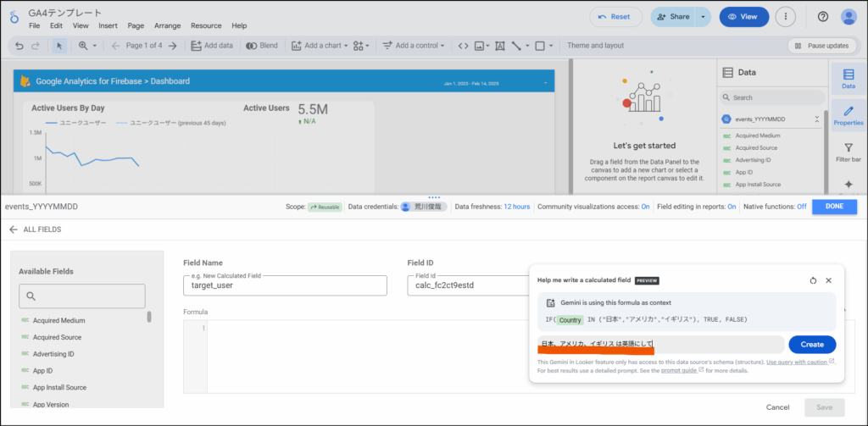Viewport: 868px width, 426px height.
Task: Click the Gemini prompt text field
Action: click(x=661, y=344)
